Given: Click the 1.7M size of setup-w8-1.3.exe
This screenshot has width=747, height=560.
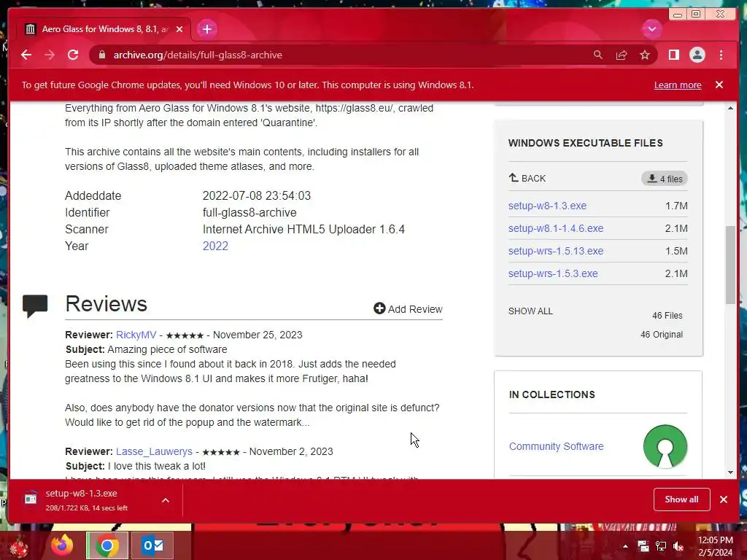Looking at the screenshot, I should (676, 206).
